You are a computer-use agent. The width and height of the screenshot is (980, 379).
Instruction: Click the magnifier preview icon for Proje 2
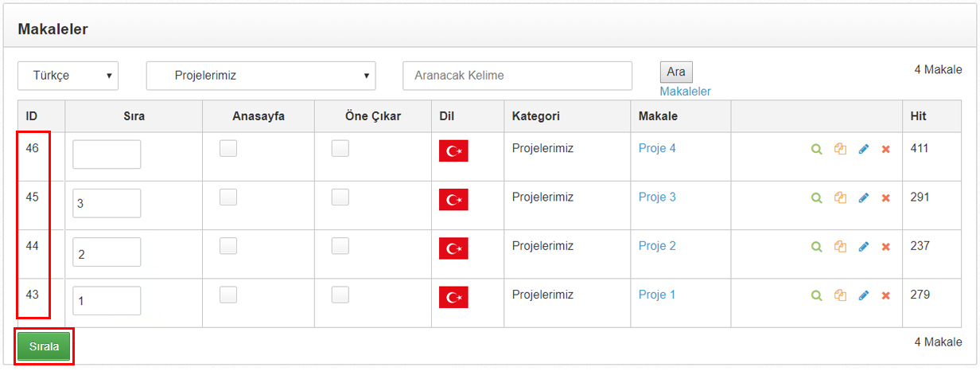click(x=816, y=247)
